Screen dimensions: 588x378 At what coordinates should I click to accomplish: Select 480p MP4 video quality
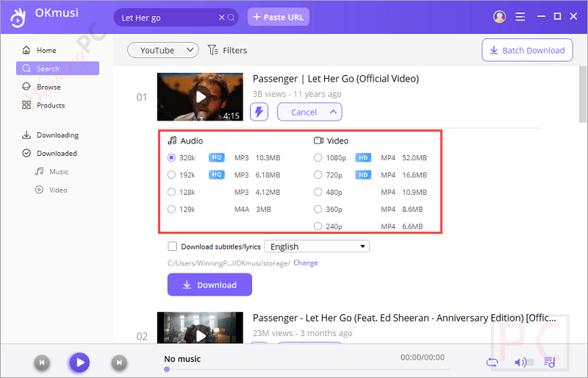318,192
